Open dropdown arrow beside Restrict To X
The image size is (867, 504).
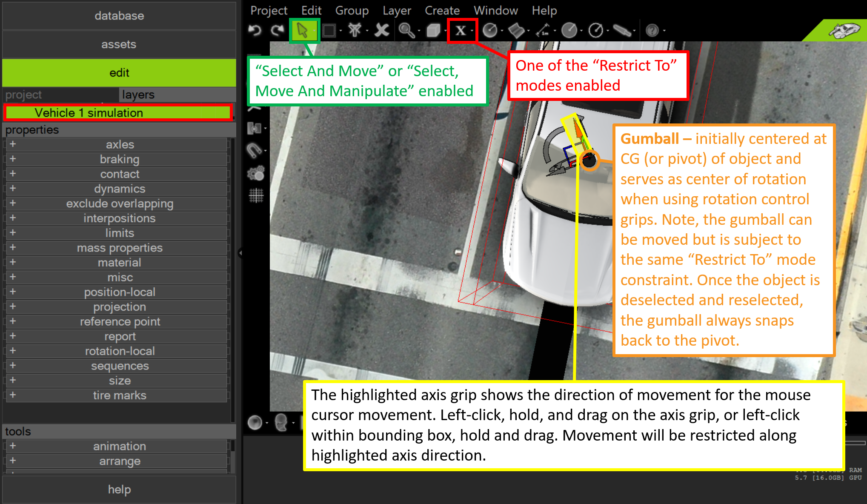[472, 31]
